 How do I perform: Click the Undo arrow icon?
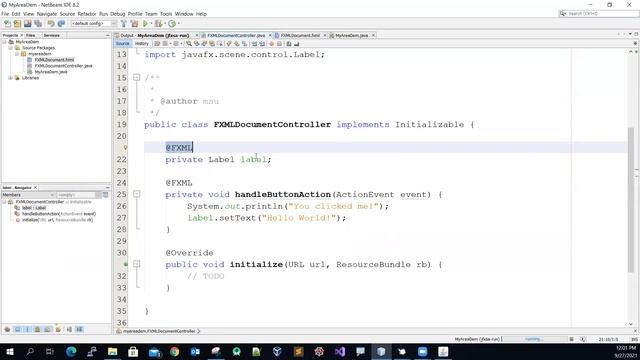[x=51, y=24]
